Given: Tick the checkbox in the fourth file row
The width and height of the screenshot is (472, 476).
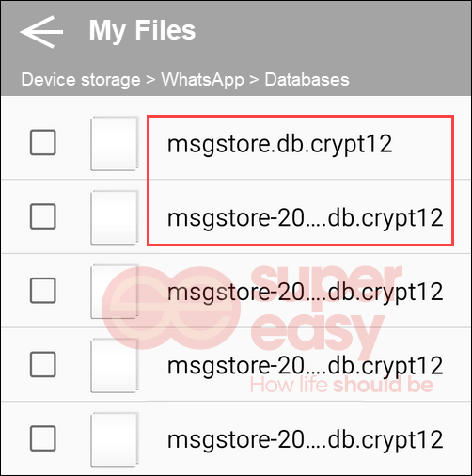Looking at the screenshot, I should (x=43, y=364).
